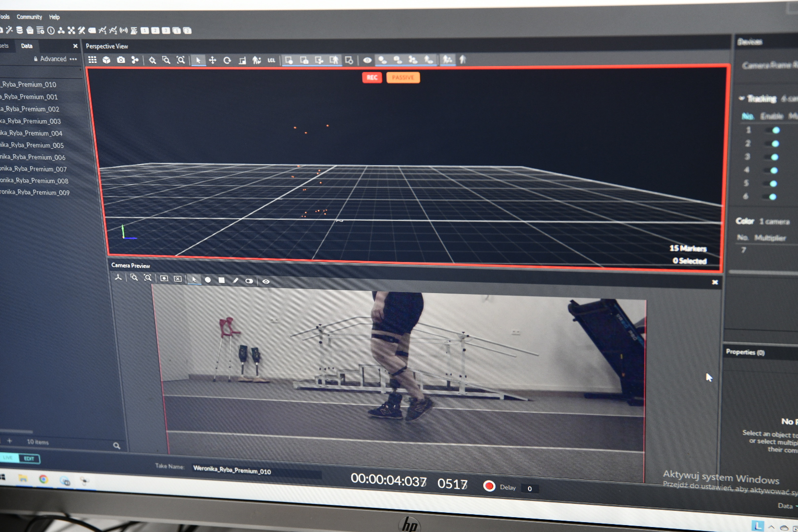Click the LCL local coordinates icon
The width and height of the screenshot is (798, 532).
pos(271,60)
